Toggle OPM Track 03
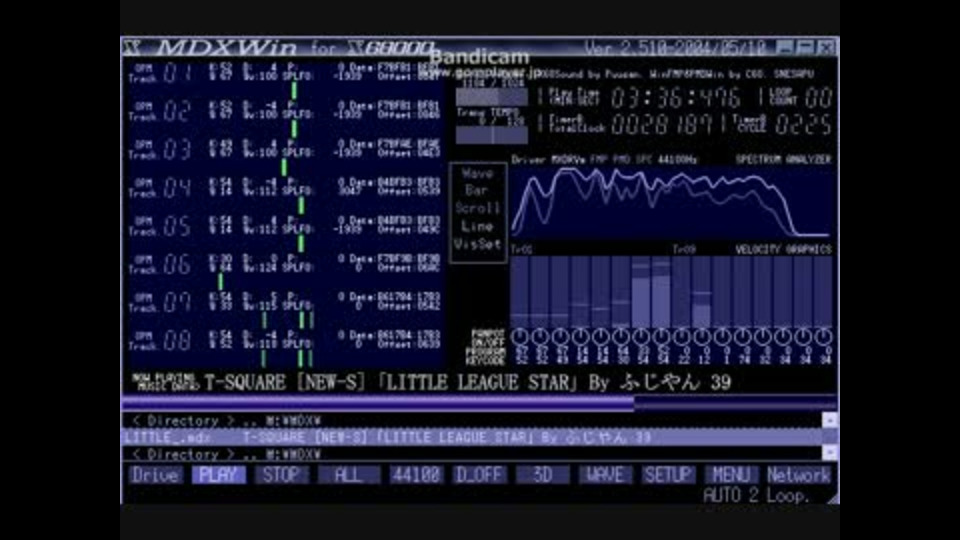The width and height of the screenshot is (960, 540). (161, 149)
